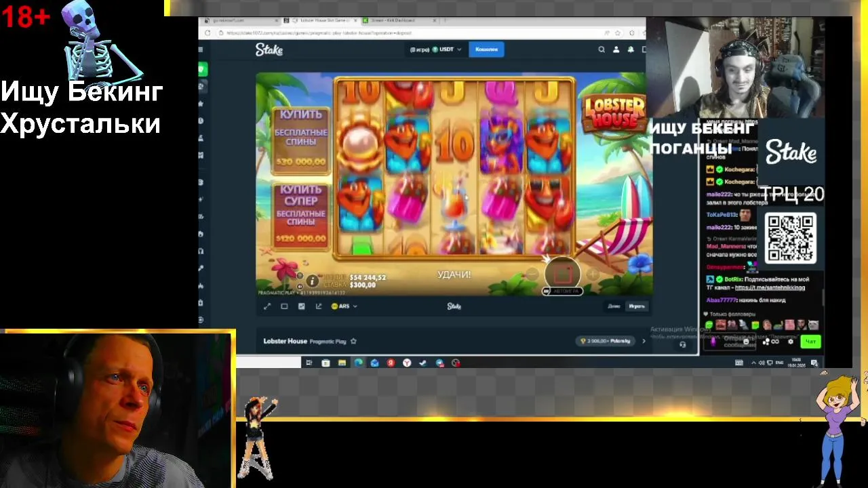
Task: Open the Stake user profile icon
Action: tap(616, 49)
